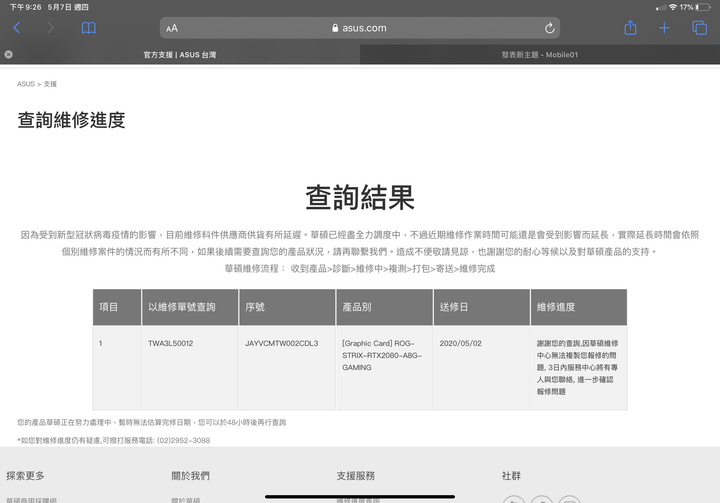Screen dimensions: 720x503
Task: Click the 送修日 column header
Action: click(481, 307)
